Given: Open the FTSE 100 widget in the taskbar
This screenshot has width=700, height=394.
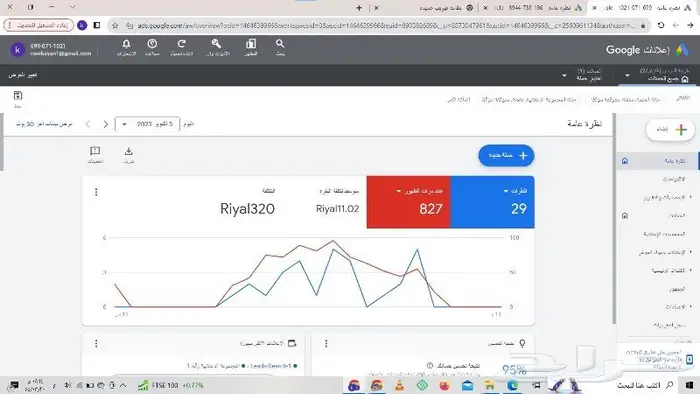Looking at the screenshot, I should [170, 385].
